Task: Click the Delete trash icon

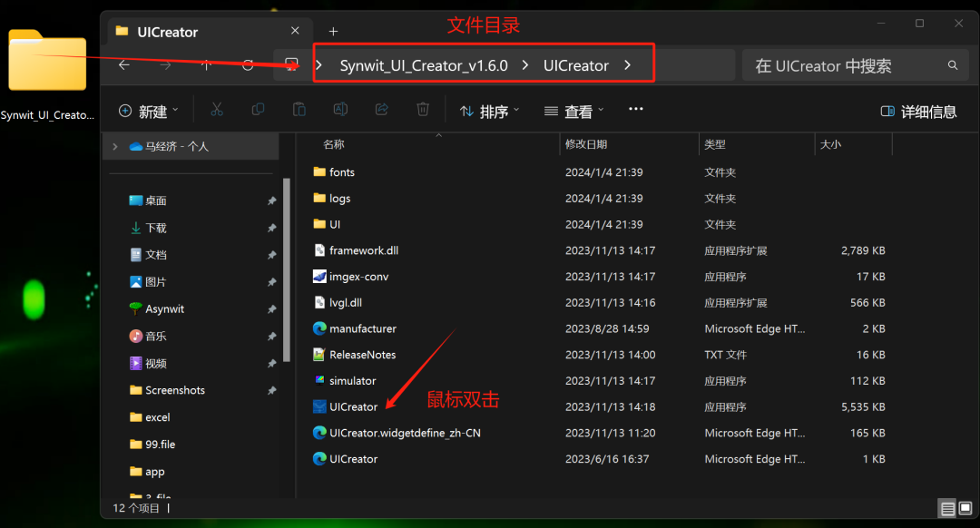Action: tap(423, 110)
